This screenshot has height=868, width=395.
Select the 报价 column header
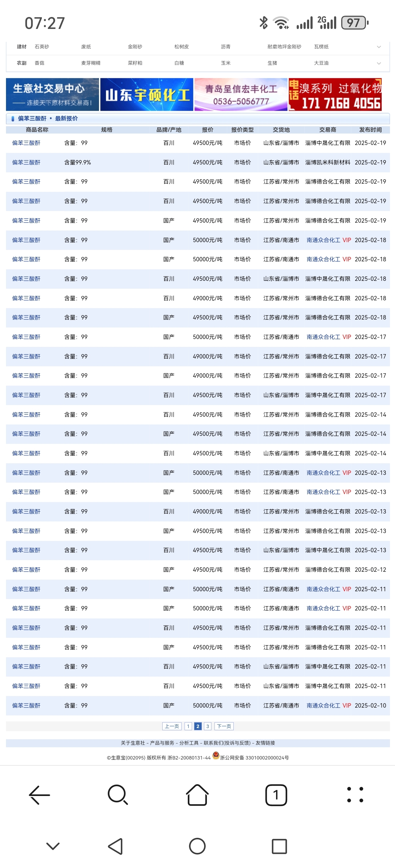(208, 130)
